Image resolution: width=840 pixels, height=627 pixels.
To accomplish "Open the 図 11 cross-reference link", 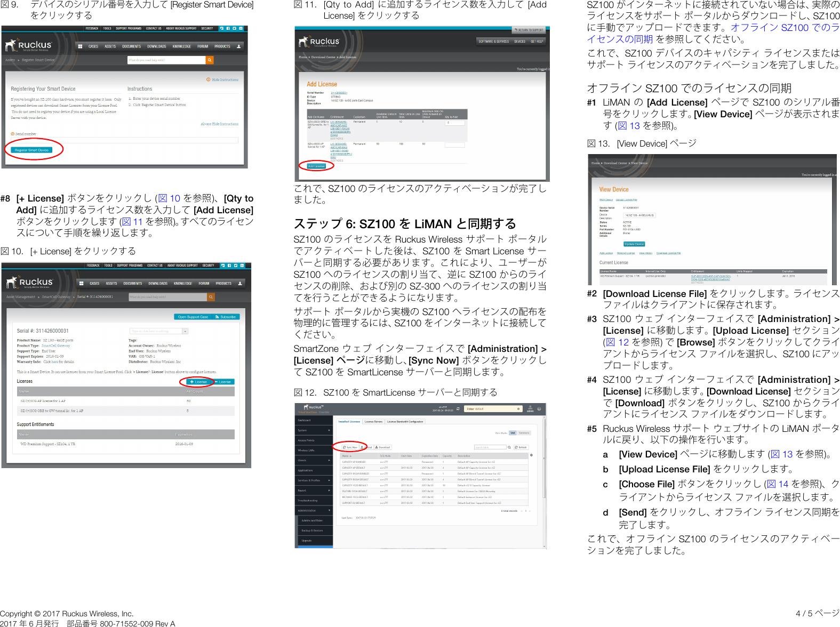I will click(x=132, y=221).
